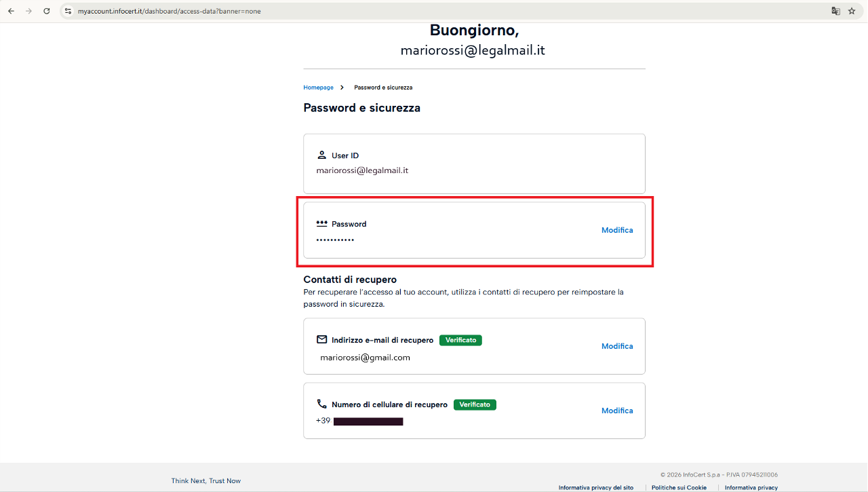Click the password asterisks icon

point(321,223)
